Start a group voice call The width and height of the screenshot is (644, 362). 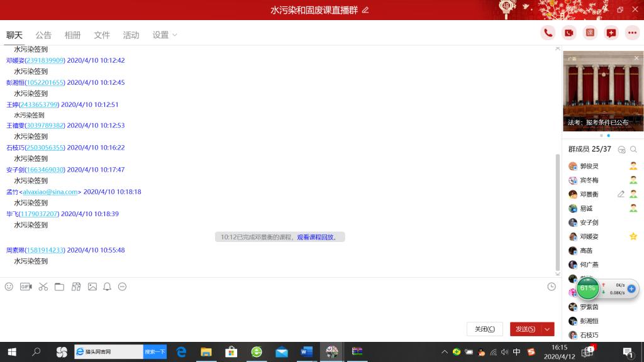[548, 33]
